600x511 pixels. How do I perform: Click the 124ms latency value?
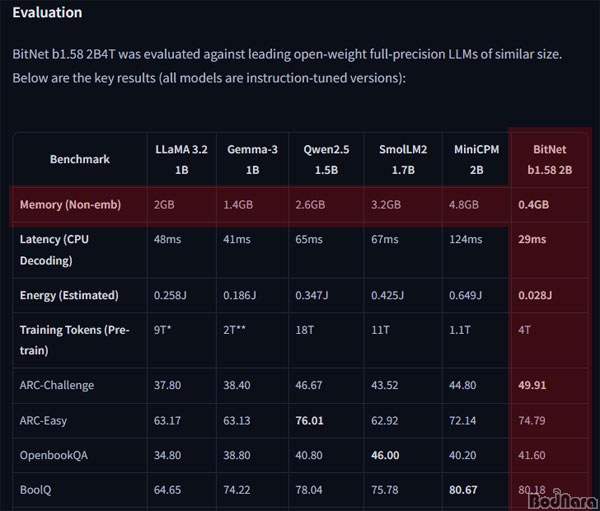click(465, 240)
